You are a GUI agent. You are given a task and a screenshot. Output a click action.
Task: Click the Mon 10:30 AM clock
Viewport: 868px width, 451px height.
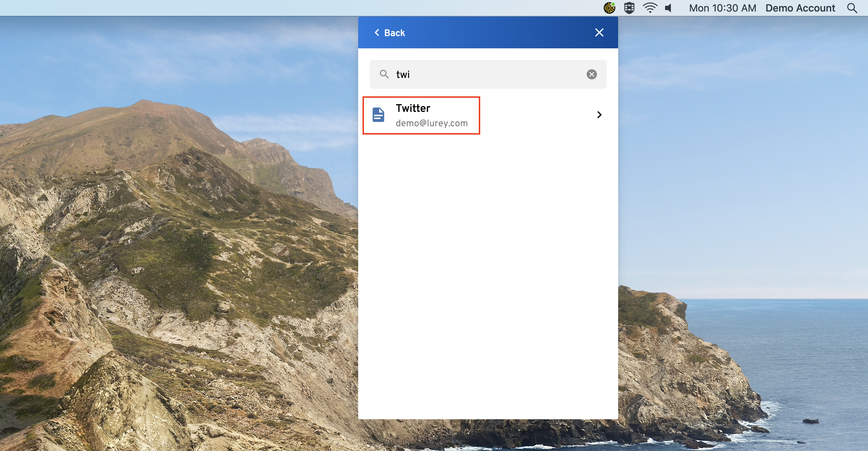coord(722,8)
